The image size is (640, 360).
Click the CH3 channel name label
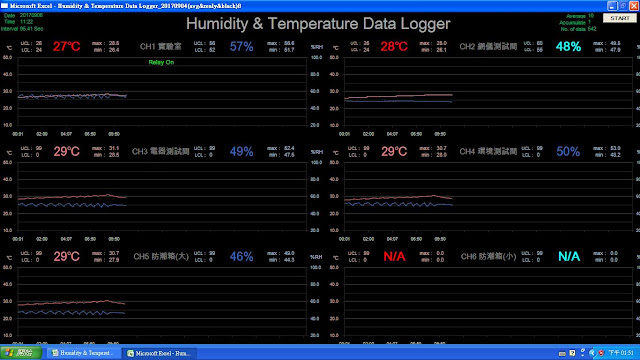coord(161,151)
